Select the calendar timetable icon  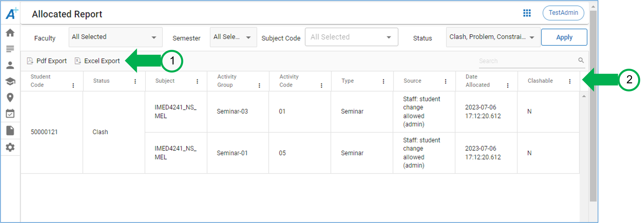click(10, 113)
